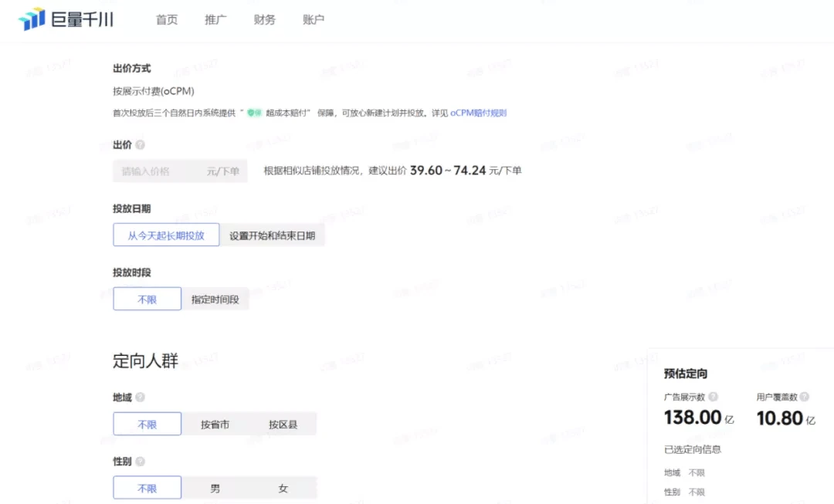Click help icon beside 地域 label

pos(140,397)
